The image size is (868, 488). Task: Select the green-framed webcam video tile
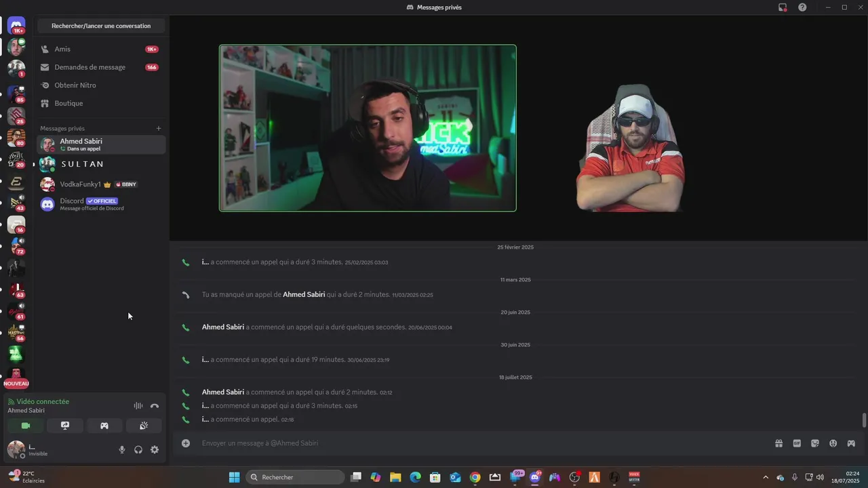tap(368, 128)
